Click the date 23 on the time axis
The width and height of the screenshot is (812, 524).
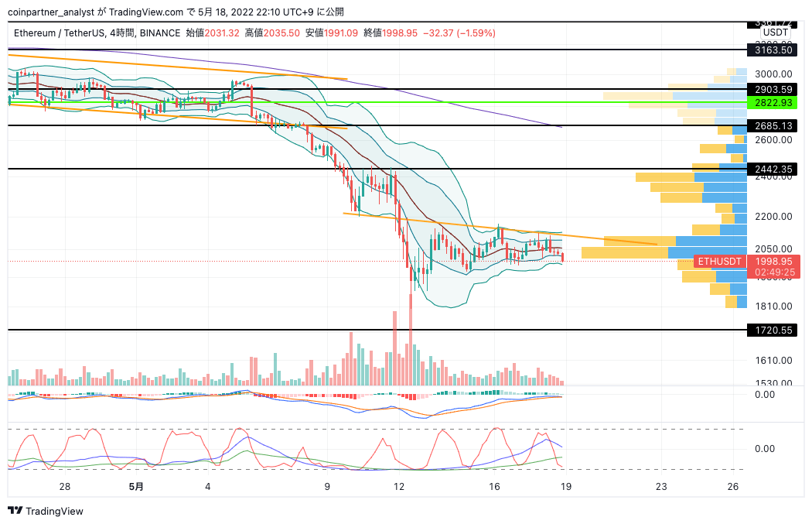(661, 487)
